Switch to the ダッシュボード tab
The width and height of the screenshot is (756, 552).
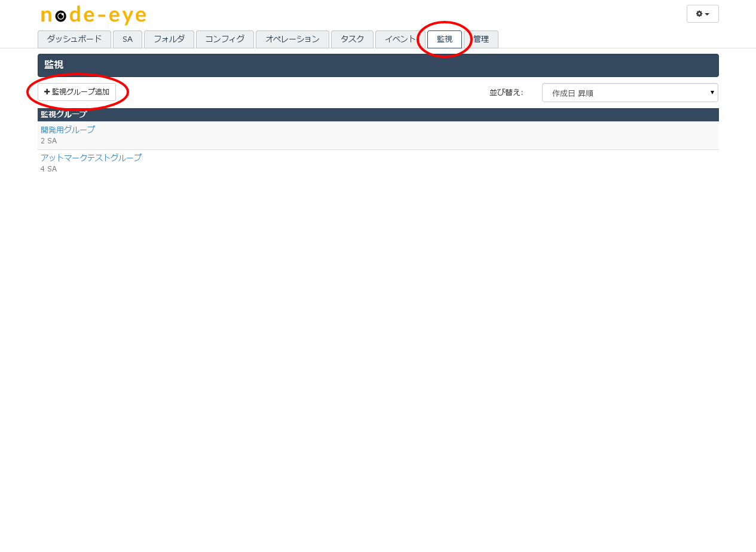(74, 39)
